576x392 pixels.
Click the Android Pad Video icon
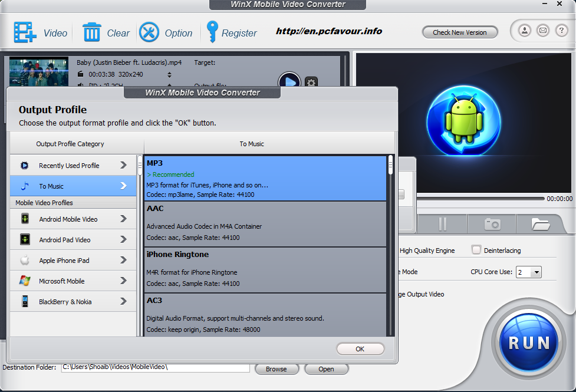click(25, 239)
